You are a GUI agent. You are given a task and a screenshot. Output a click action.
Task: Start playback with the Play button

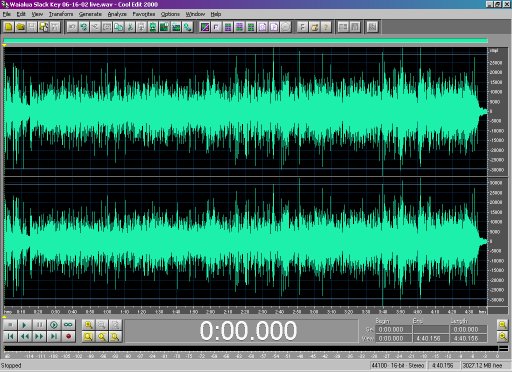pos(24,324)
